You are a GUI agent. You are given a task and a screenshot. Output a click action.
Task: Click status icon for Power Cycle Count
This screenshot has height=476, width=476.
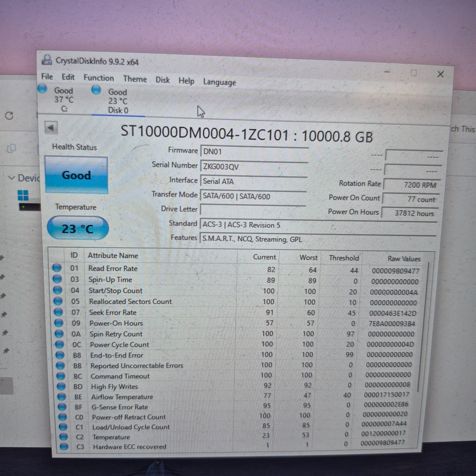click(x=60, y=344)
